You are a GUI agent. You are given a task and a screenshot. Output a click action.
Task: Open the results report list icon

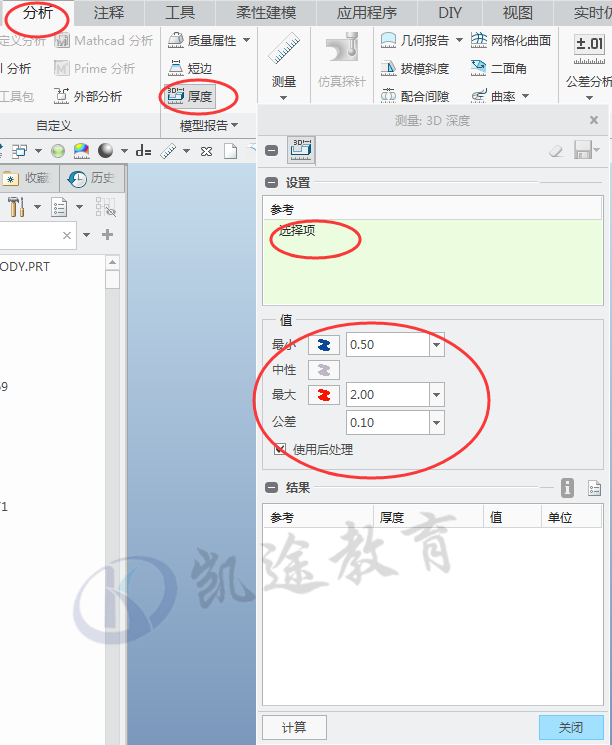coord(594,487)
